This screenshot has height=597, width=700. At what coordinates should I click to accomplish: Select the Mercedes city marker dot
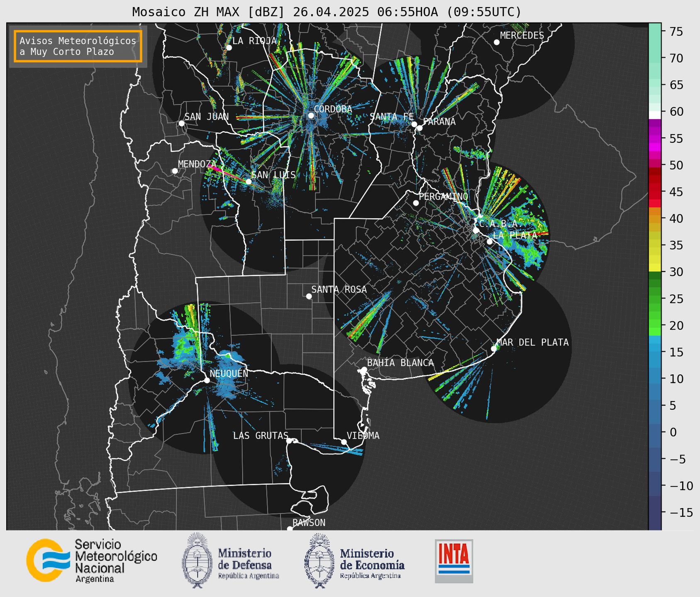coord(497,42)
